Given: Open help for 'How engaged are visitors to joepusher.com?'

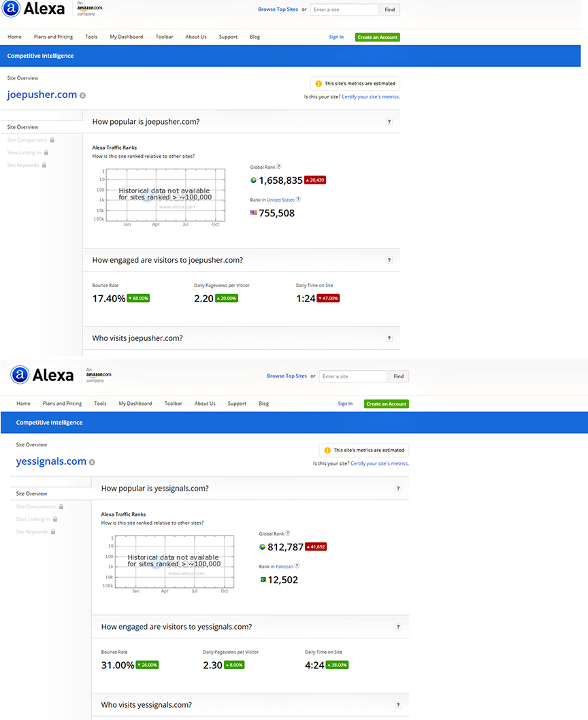Looking at the screenshot, I should pyautogui.click(x=389, y=260).
